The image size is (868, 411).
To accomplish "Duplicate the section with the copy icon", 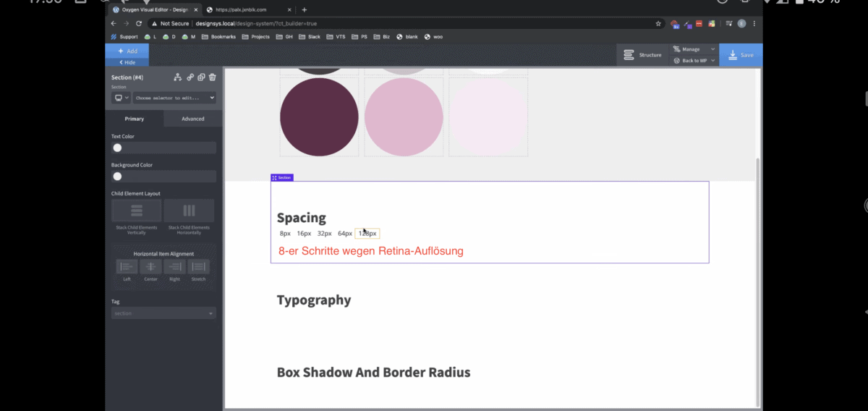I will tap(201, 77).
